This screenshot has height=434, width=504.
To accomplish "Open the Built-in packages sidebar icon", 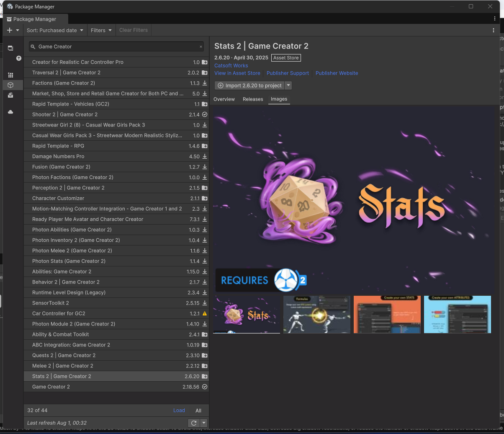I will pos(10,95).
